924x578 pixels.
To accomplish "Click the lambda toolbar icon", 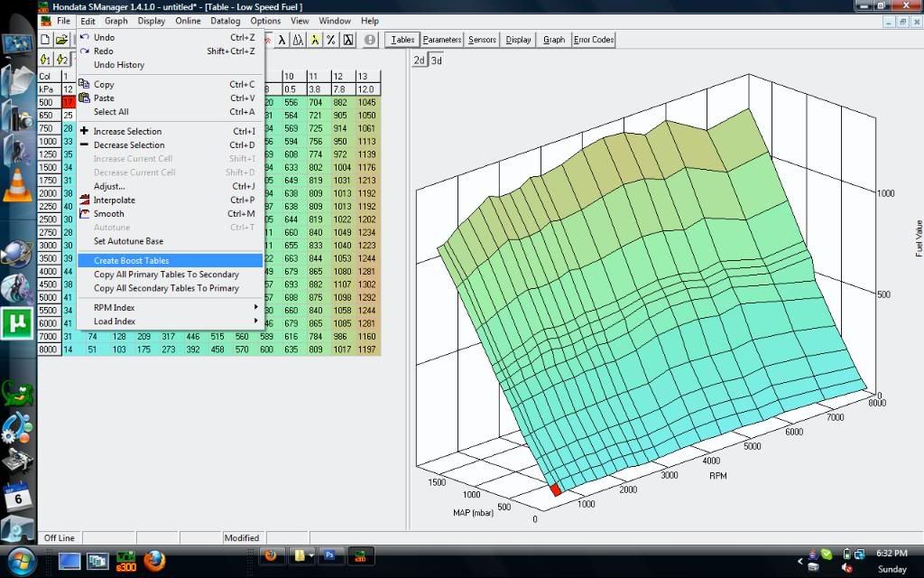I will pyautogui.click(x=282, y=40).
